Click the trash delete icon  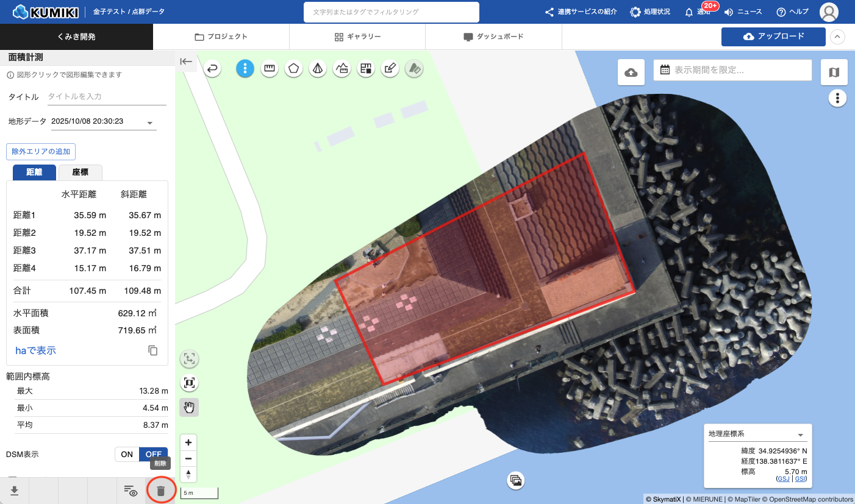pyautogui.click(x=161, y=491)
